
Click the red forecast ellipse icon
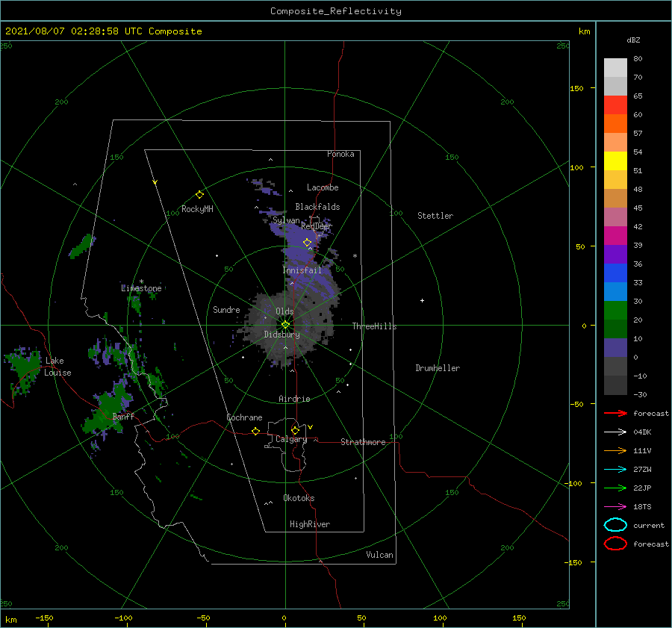tap(615, 544)
